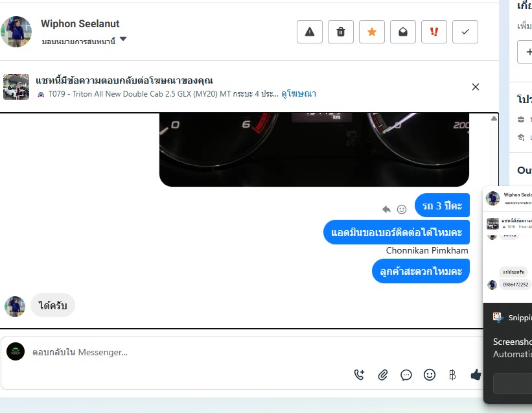Viewport: 532px width, 413px height.
Task: Click the phone number 0986472252 in preview
Action: (x=515, y=285)
